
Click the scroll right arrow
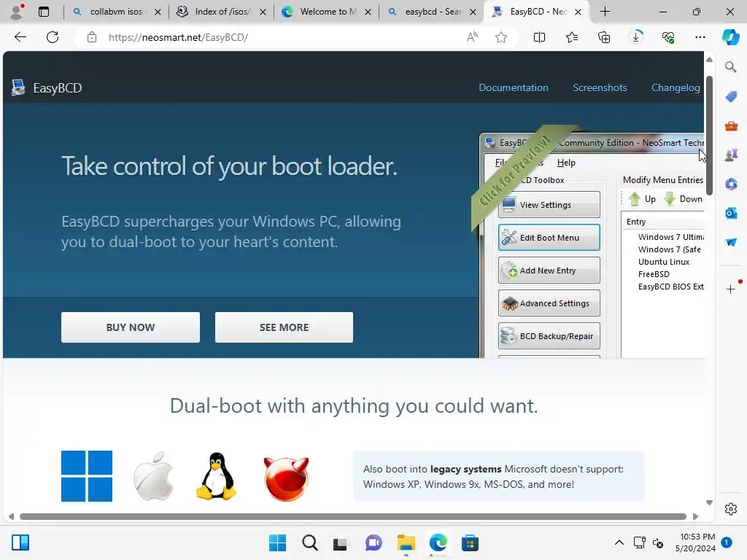(695, 517)
